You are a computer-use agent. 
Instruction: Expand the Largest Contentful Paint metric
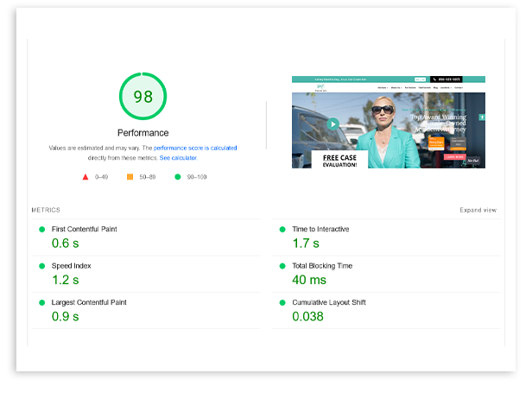89,303
